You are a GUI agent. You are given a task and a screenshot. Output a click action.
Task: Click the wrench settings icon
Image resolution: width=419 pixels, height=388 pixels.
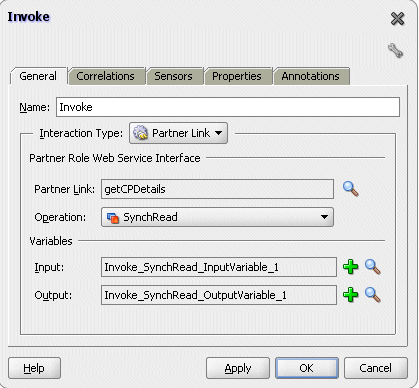pos(395,51)
